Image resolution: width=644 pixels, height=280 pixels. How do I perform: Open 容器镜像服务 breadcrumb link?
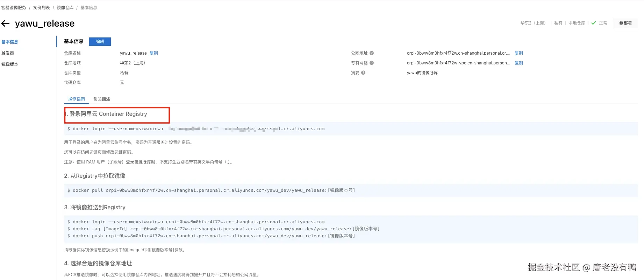(x=14, y=8)
